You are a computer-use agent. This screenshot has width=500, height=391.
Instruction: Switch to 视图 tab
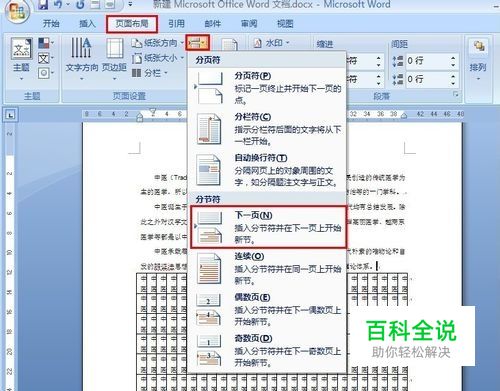(x=285, y=24)
